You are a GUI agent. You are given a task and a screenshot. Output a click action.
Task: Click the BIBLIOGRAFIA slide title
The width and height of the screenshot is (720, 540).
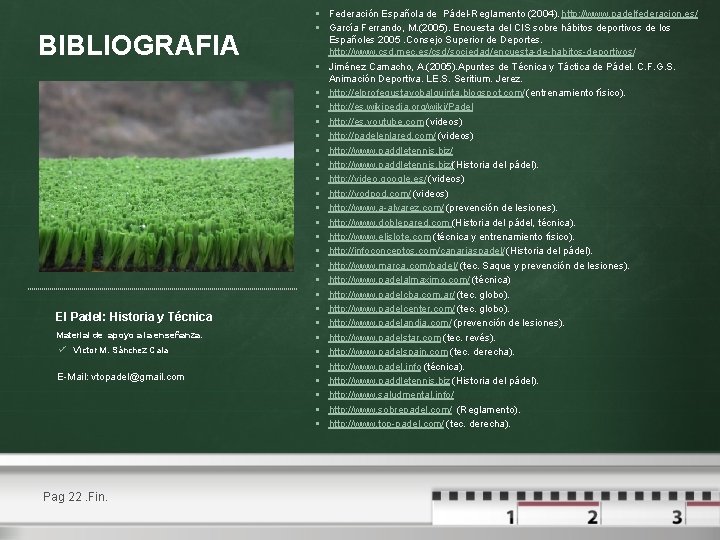pos(139,45)
